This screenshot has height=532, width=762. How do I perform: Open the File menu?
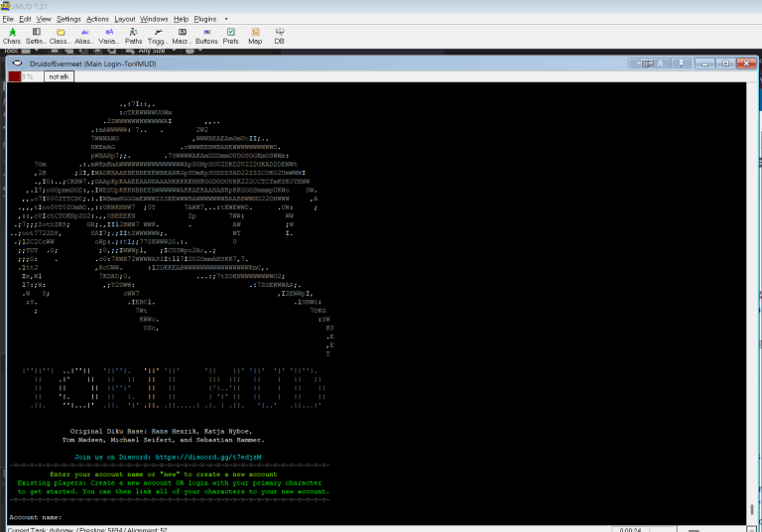[x=8, y=19]
